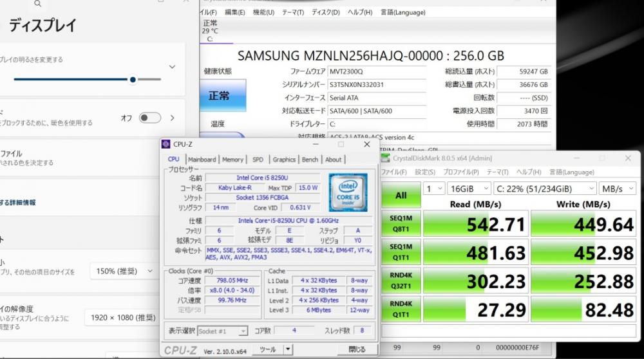This screenshot has height=359, width=644.
Task: Switch to the SPD tab in CPU-Z
Action: [258, 159]
